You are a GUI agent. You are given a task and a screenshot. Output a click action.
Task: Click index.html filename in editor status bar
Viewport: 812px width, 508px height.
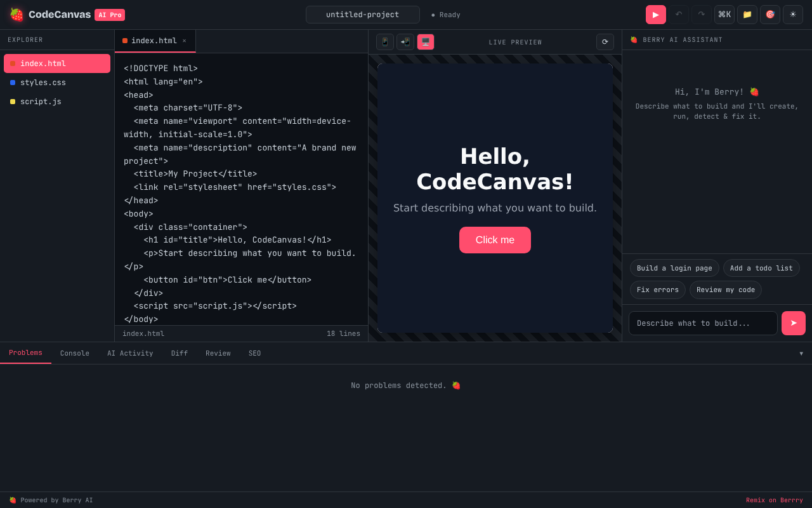(143, 334)
